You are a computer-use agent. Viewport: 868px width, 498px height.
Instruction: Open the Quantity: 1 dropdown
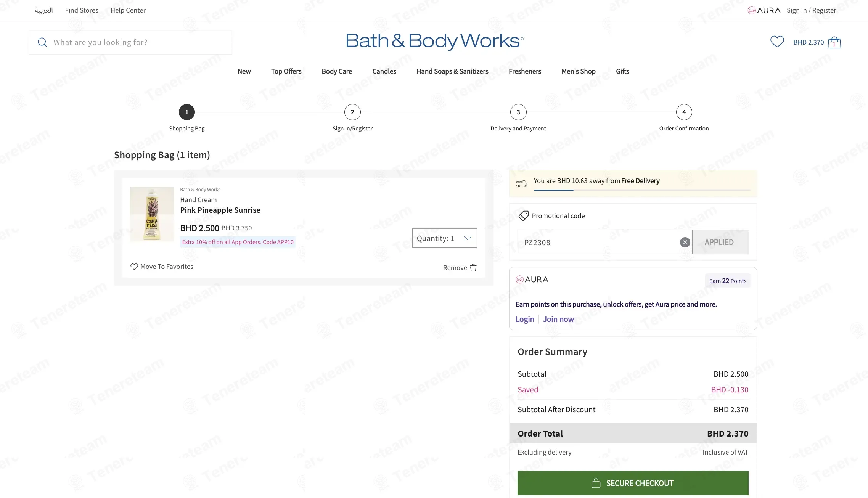445,238
